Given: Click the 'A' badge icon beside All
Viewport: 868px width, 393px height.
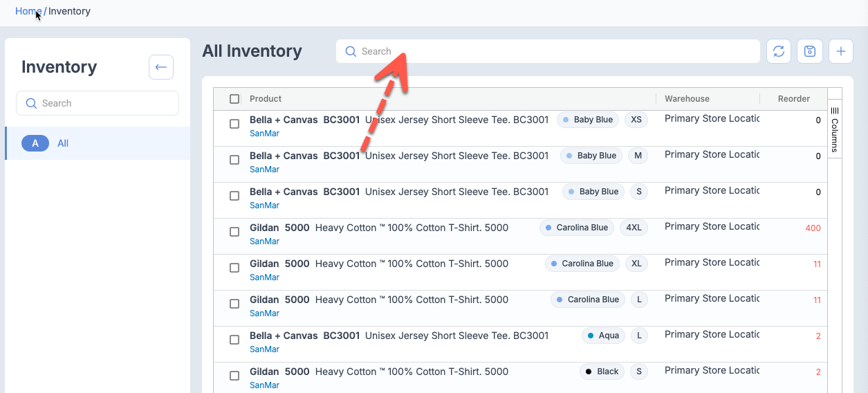Looking at the screenshot, I should coord(35,143).
